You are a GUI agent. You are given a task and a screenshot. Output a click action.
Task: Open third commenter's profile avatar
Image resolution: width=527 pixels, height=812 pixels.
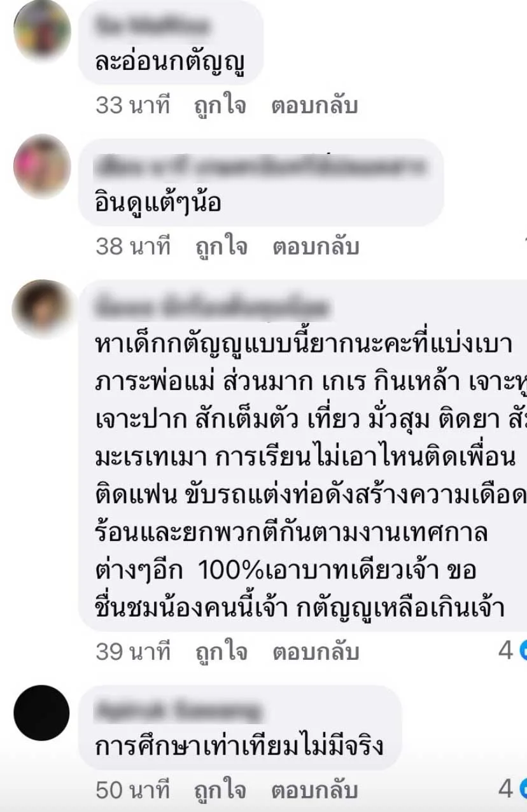42,309
